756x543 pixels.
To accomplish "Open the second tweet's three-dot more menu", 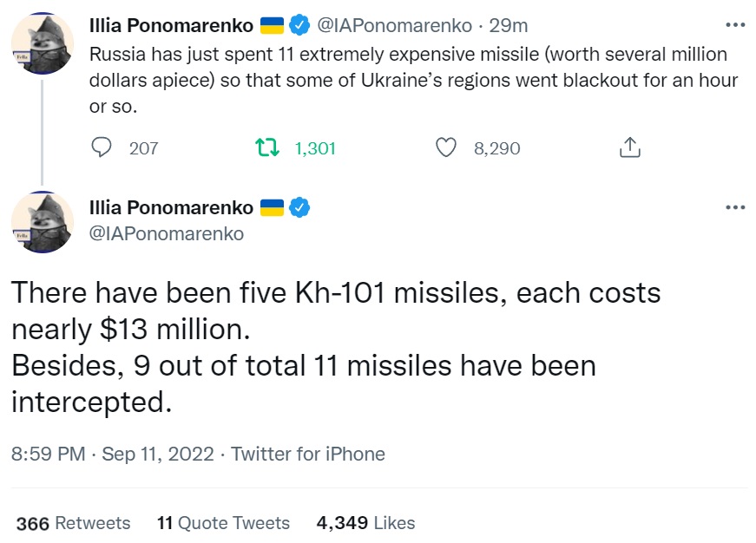I will (x=735, y=207).
